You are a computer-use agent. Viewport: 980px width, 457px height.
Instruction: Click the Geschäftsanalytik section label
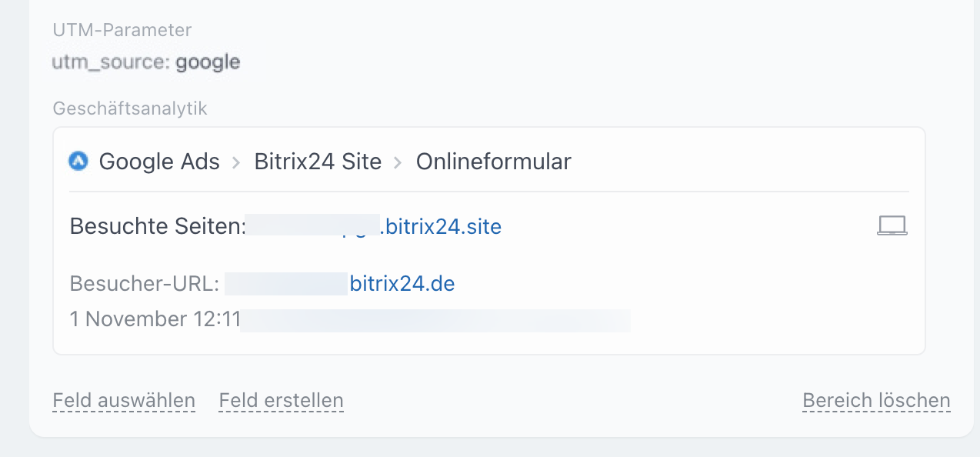(x=129, y=108)
